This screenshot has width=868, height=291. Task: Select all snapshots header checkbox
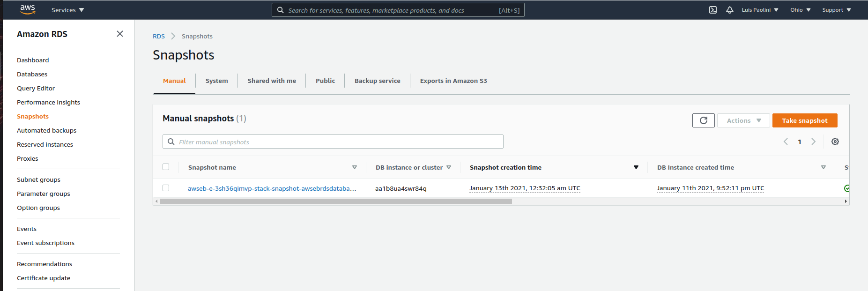coord(166,167)
